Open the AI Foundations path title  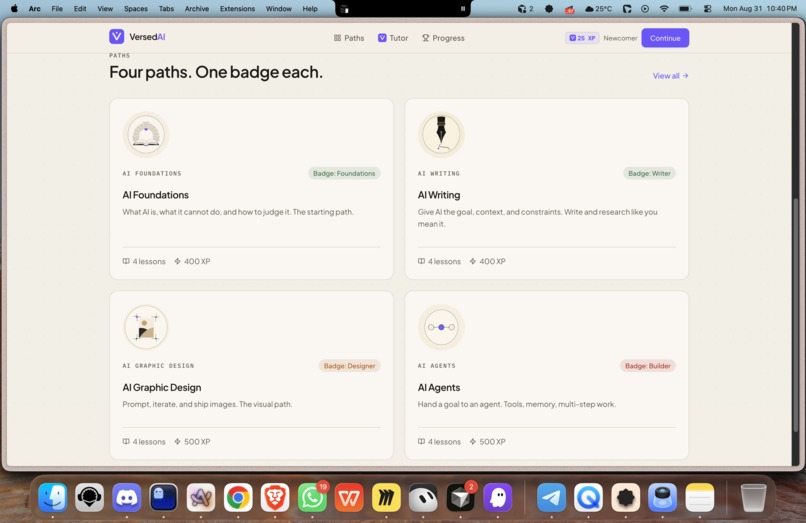155,195
